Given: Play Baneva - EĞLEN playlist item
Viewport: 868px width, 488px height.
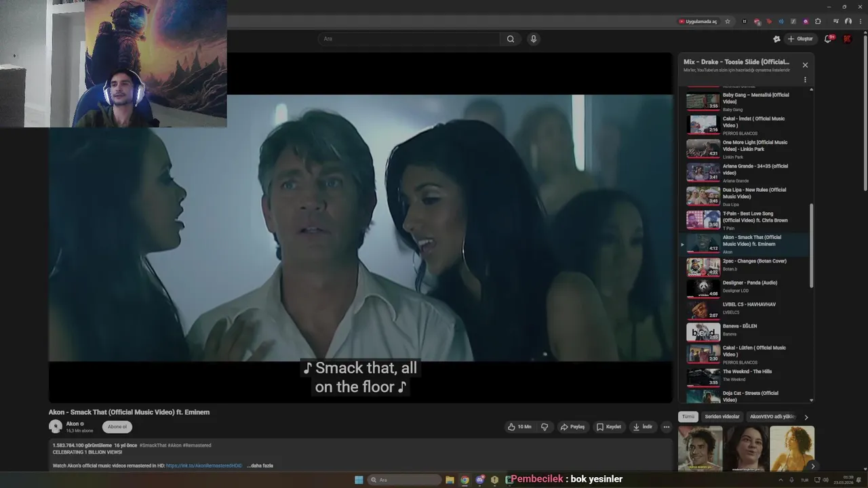Looking at the screenshot, I should (746, 331).
